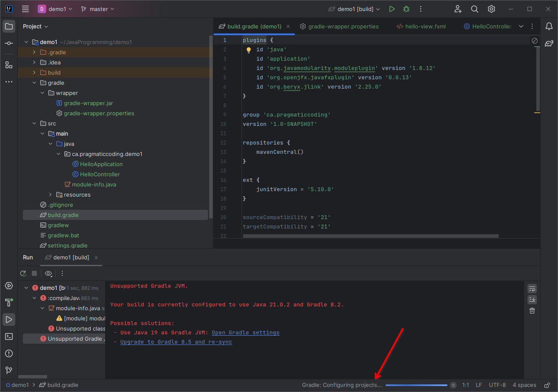Click editor horizontal scrollbar

371,236
